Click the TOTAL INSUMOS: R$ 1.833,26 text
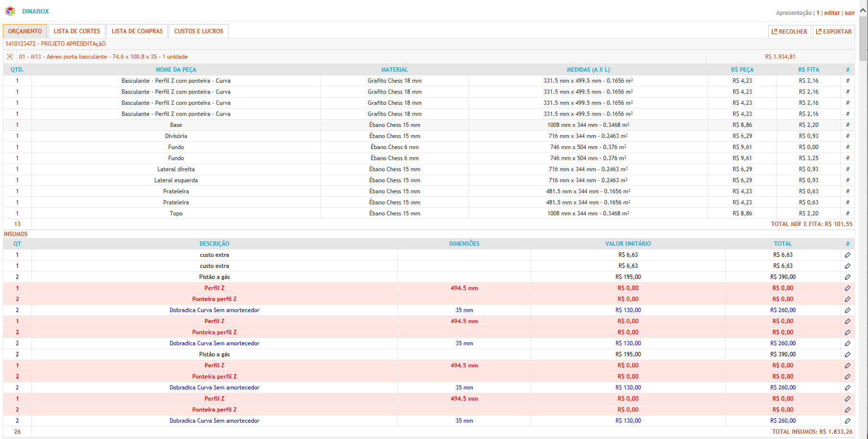This screenshot has width=868, height=439. 812,432
